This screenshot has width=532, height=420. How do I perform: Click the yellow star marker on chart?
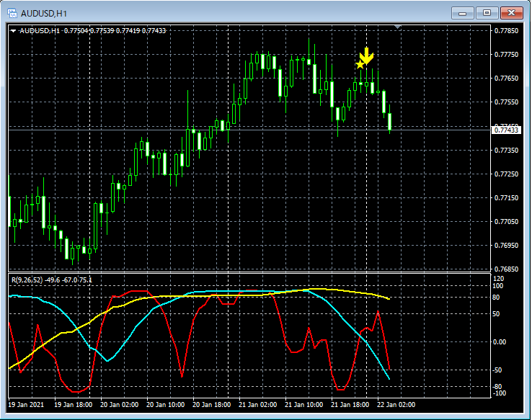(x=360, y=66)
